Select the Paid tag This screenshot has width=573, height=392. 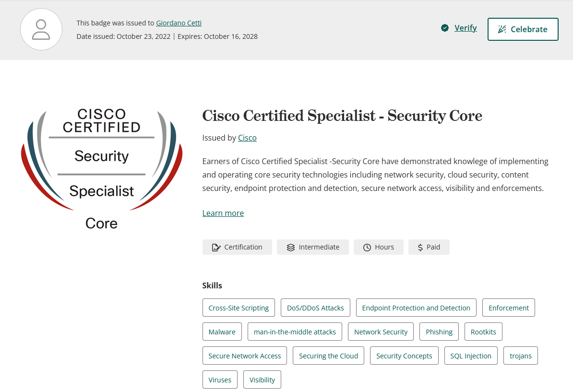[x=429, y=247]
